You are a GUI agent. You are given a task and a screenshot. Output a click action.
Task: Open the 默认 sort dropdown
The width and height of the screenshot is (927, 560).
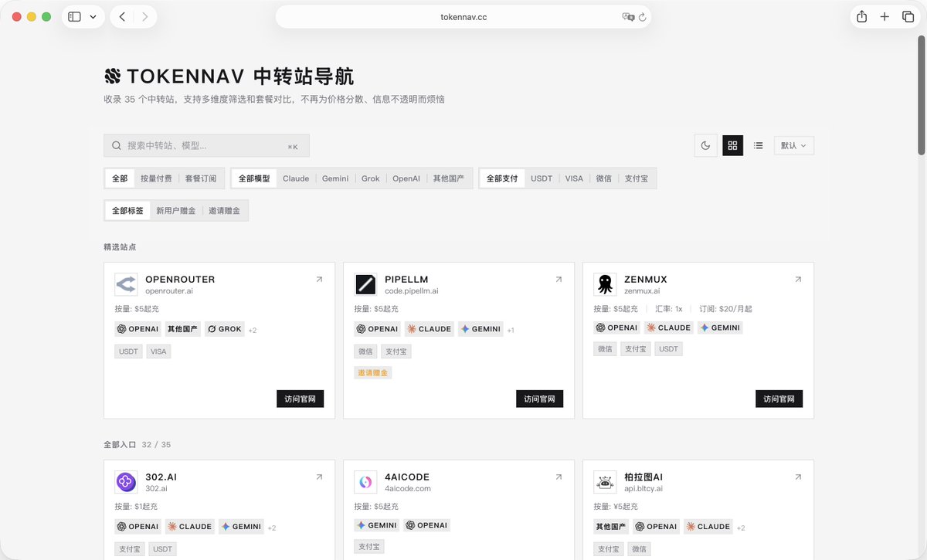tap(794, 145)
